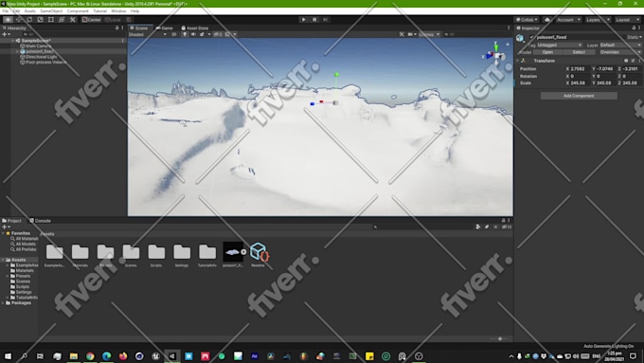Lock the Hierarchy panel
644x363 pixels.
(116, 27)
